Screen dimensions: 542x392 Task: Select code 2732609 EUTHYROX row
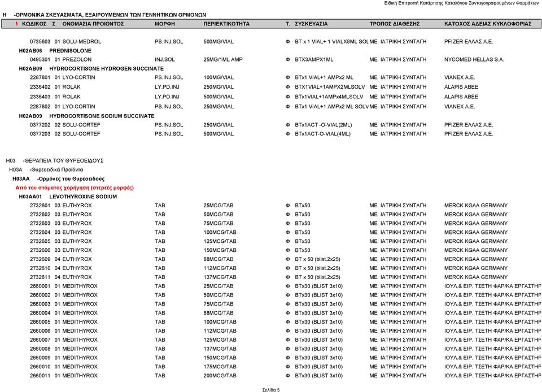click(269, 259)
